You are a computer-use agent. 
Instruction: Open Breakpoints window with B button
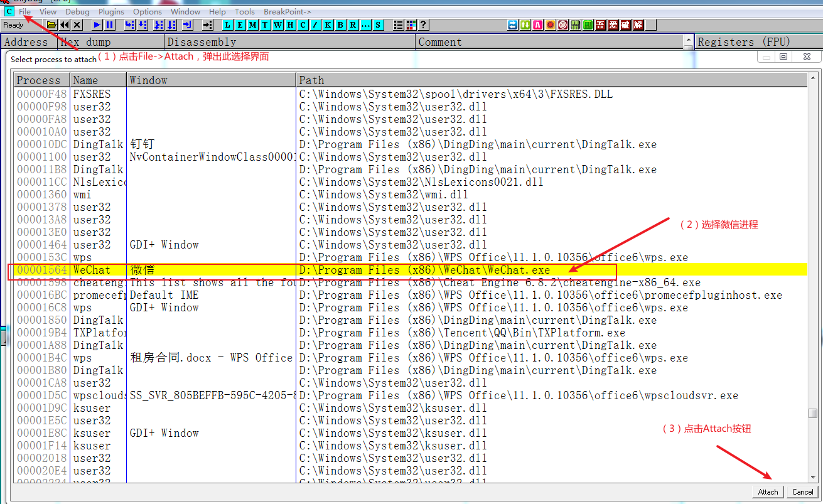click(x=340, y=25)
